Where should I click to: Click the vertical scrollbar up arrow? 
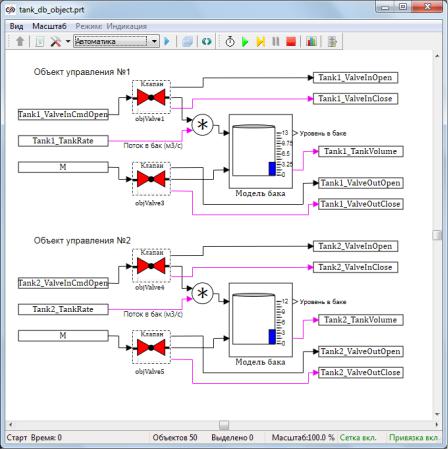437,56
